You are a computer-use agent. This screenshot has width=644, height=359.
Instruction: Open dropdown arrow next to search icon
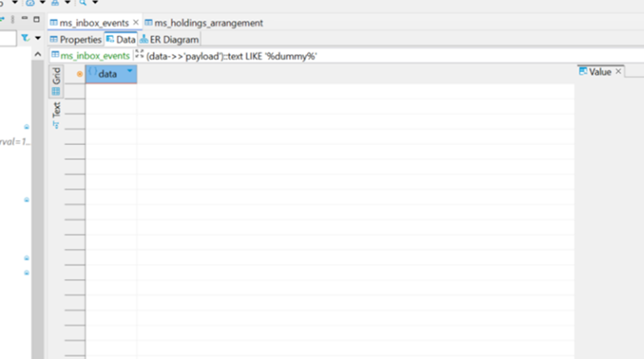[95, 2]
